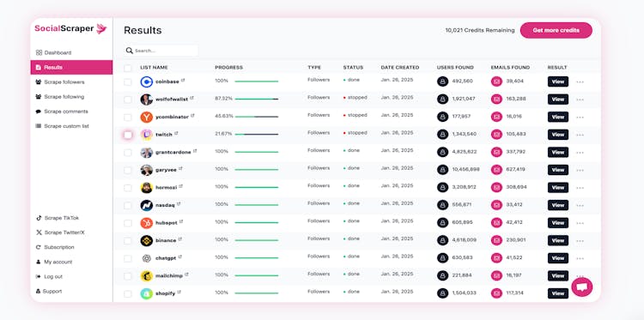The height and width of the screenshot is (320, 644).
Task: Open Scrape custom list in sidebar
Action: (x=62, y=126)
